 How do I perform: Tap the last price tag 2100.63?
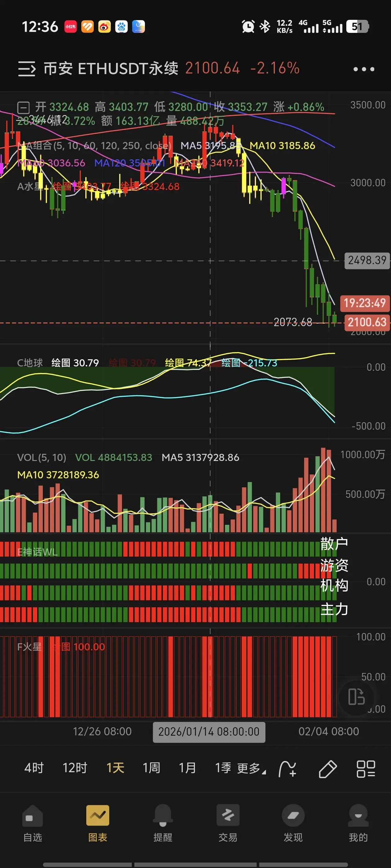tap(367, 322)
